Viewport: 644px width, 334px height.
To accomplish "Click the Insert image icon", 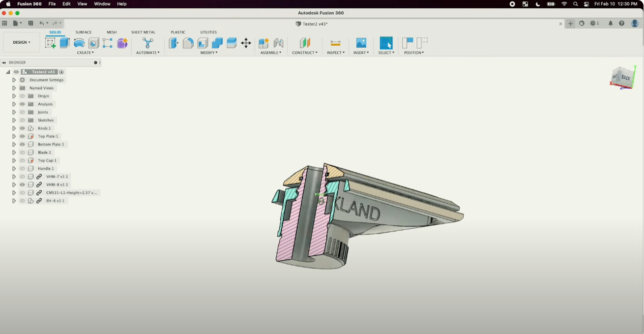I will 361,43.
